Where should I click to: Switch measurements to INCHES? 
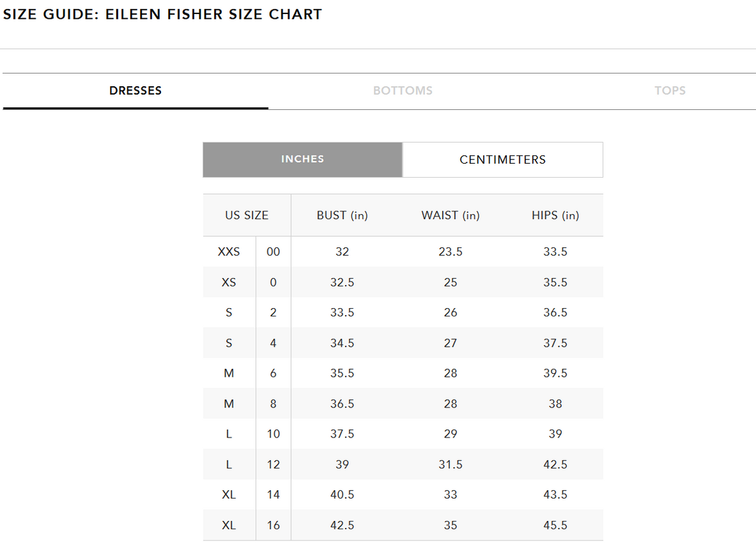tap(302, 159)
